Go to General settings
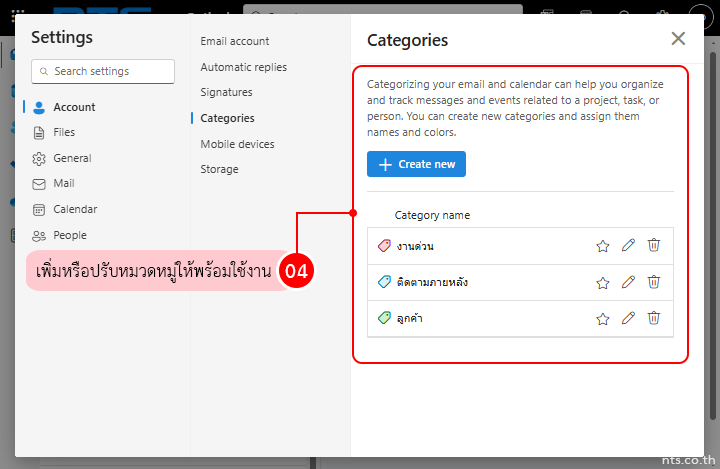Screen dimensions: 720x469 pyautogui.click(x=72, y=158)
